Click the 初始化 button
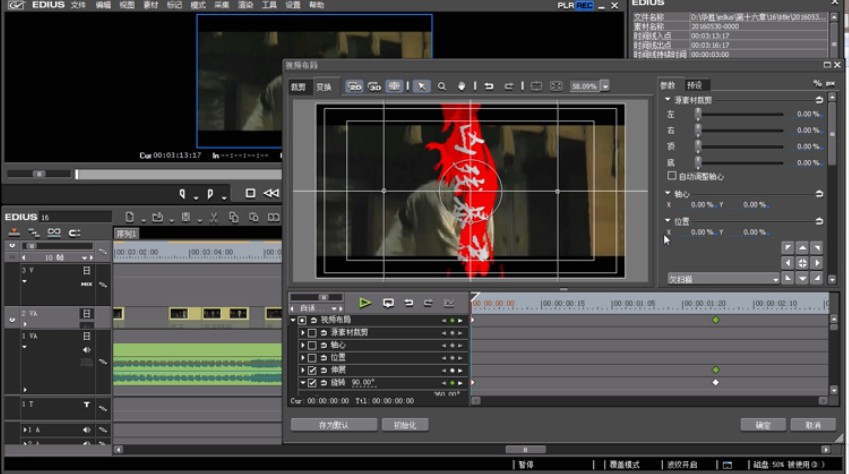849x474 pixels. click(x=405, y=425)
